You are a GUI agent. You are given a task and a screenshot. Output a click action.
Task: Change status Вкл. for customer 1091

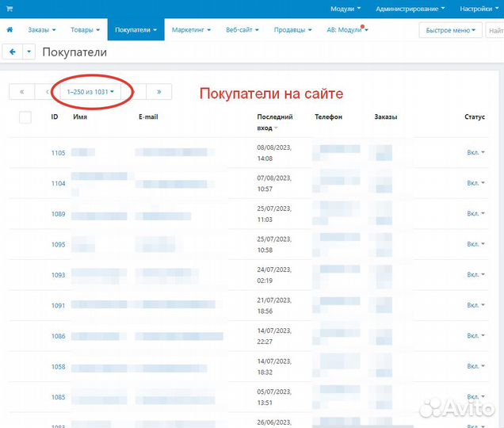475,305
